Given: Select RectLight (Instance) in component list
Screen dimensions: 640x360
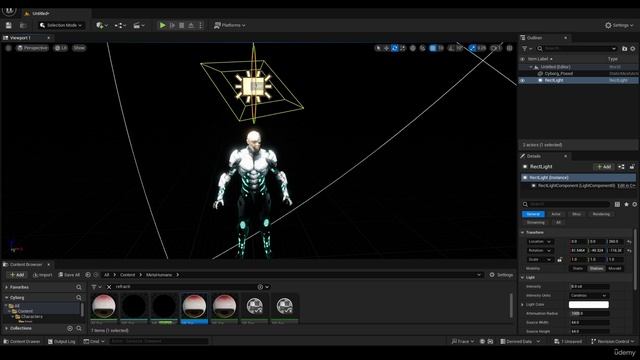Looking at the screenshot, I should 579,178.
